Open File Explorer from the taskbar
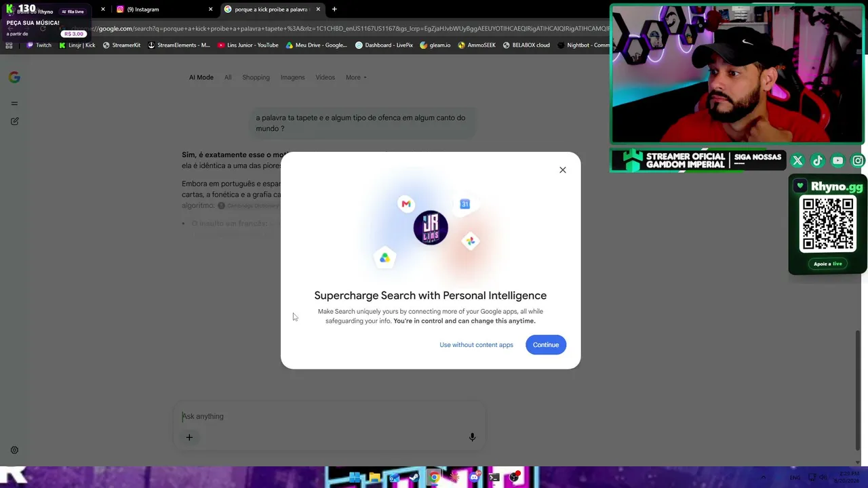 (374, 478)
